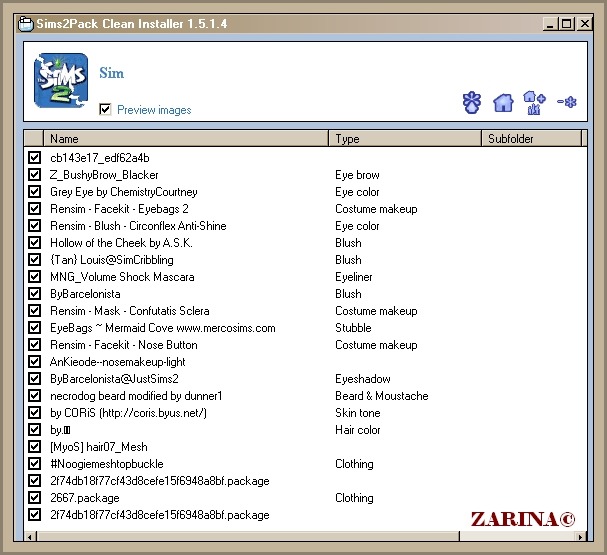Click the horizontal scrollbar thumb
This screenshot has height=555, width=607.
click(248, 536)
